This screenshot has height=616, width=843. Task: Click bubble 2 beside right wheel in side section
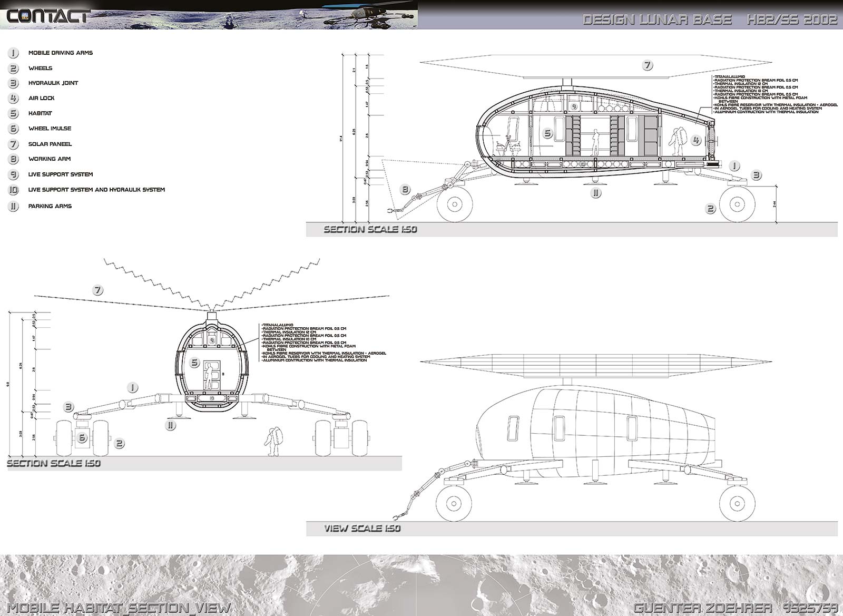[711, 209]
